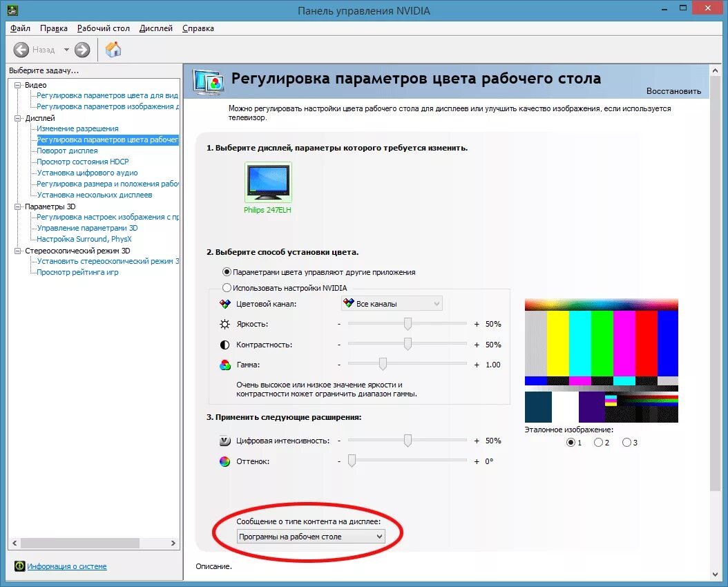Click main panel scroll-down arrow
The image size is (728, 587).
coord(715,575)
